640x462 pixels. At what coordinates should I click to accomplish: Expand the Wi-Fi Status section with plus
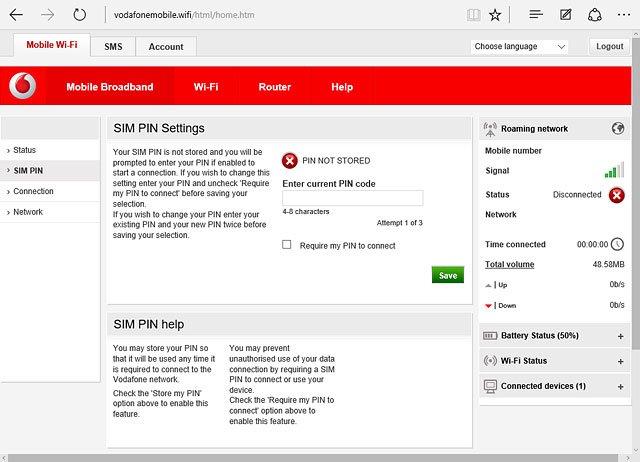coord(620,362)
